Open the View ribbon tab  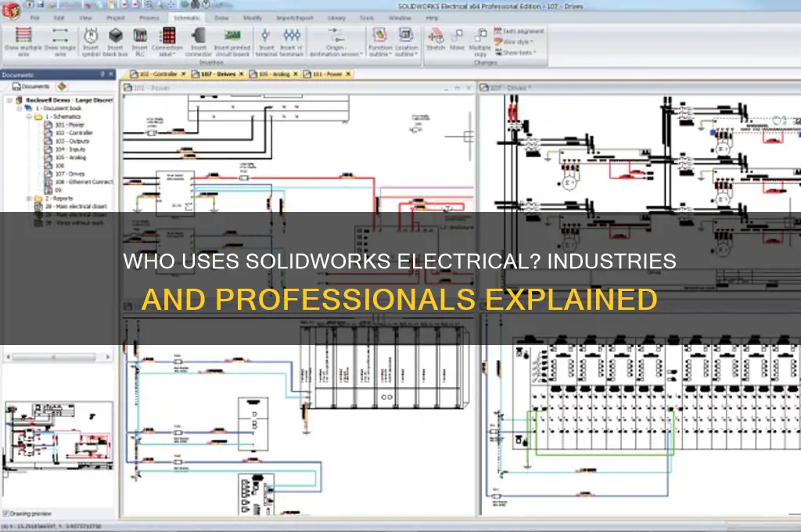point(86,18)
